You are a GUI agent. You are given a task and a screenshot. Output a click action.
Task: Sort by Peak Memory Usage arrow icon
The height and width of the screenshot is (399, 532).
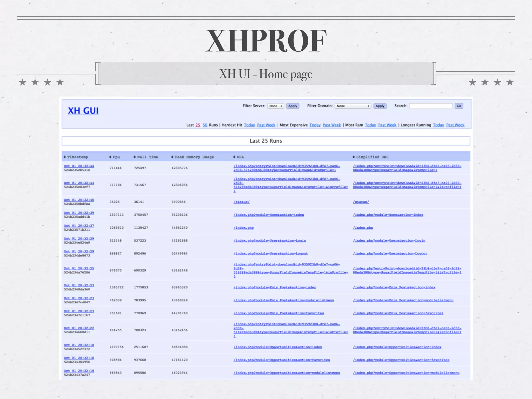[x=172, y=157]
